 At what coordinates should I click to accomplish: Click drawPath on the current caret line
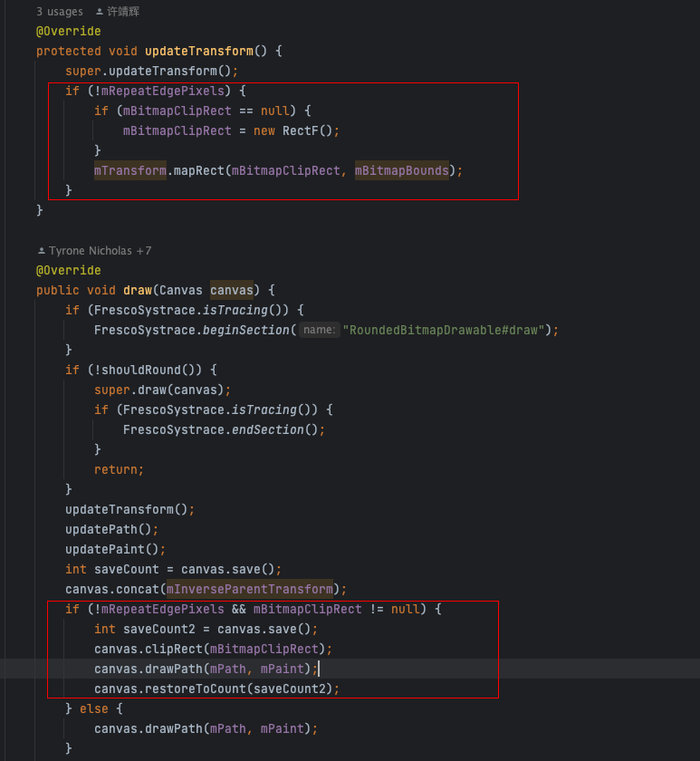(x=174, y=669)
